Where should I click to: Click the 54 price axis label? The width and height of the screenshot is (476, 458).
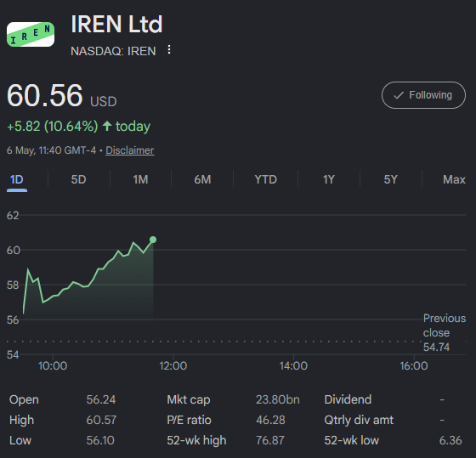click(13, 354)
